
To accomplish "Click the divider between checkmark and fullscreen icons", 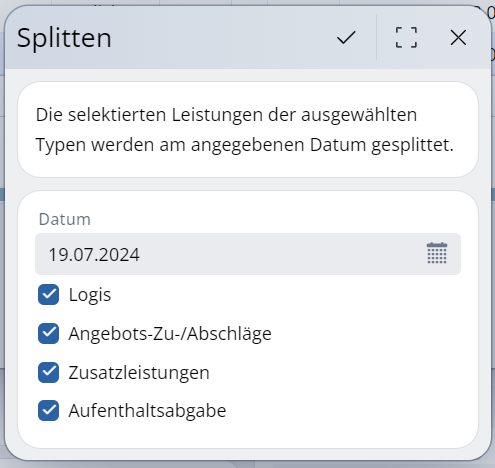I will 376,37.
